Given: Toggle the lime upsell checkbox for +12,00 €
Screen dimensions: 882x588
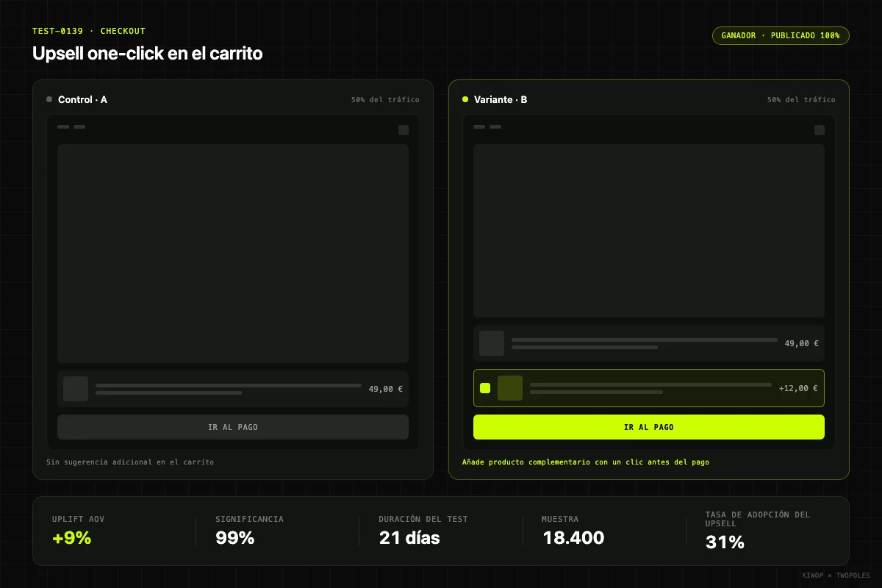Looking at the screenshot, I should [x=485, y=388].
